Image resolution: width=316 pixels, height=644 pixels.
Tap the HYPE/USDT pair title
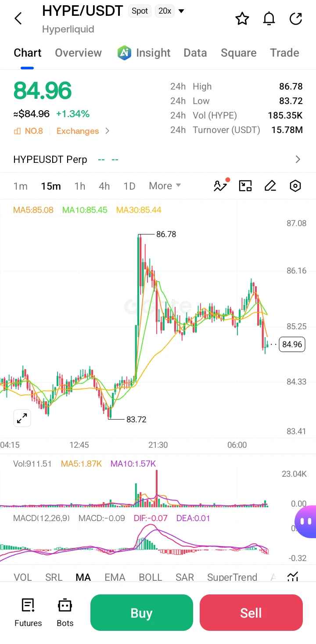[x=83, y=11]
